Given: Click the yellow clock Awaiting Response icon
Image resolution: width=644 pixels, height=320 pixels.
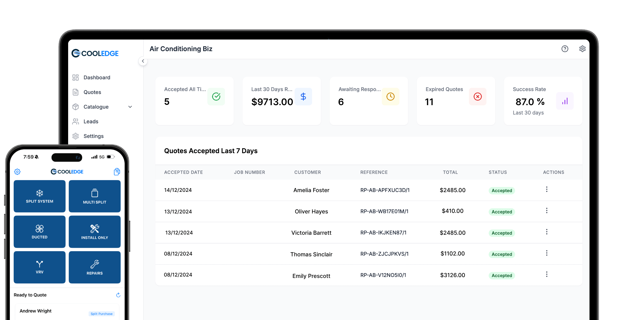Looking at the screenshot, I should (390, 97).
